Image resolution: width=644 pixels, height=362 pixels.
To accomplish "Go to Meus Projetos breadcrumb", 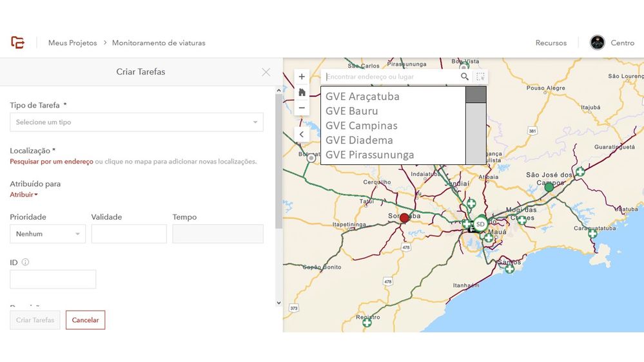I will point(72,43).
